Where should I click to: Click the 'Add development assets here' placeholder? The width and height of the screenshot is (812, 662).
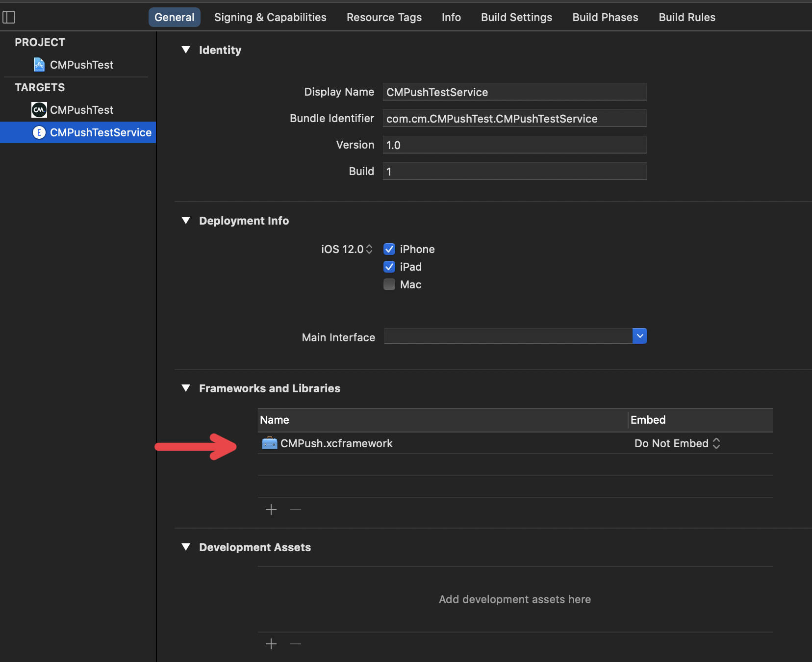515,599
